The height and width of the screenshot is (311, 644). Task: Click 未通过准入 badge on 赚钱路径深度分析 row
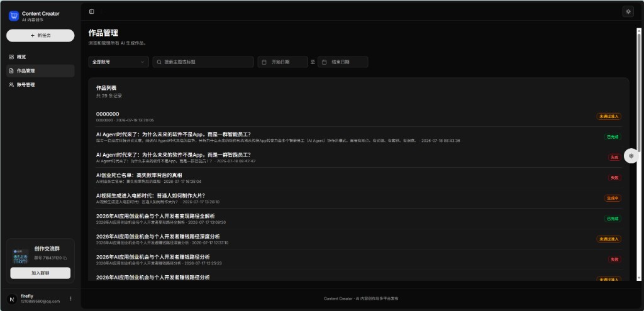[x=609, y=239]
